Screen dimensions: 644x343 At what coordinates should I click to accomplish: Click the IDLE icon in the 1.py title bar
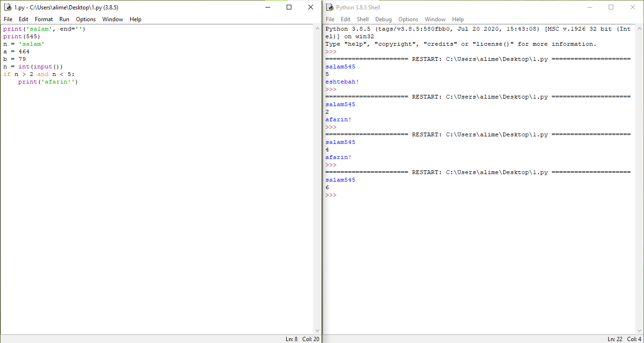click(x=8, y=7)
